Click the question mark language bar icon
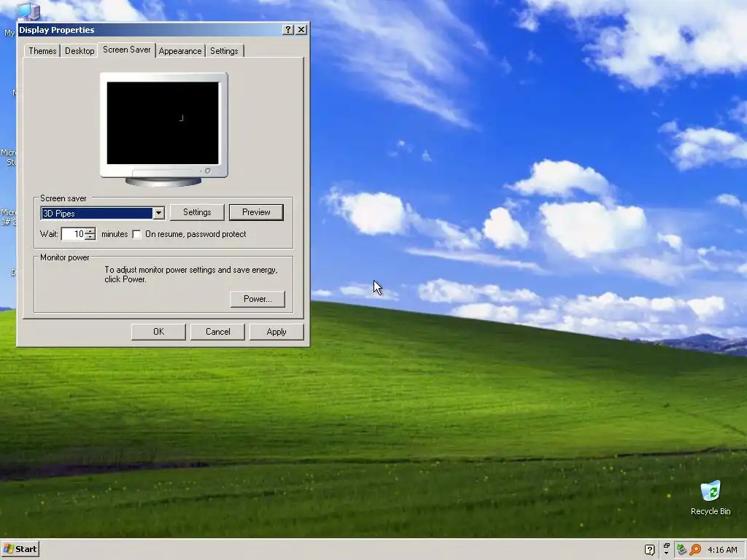747x560 pixels. 649,550
